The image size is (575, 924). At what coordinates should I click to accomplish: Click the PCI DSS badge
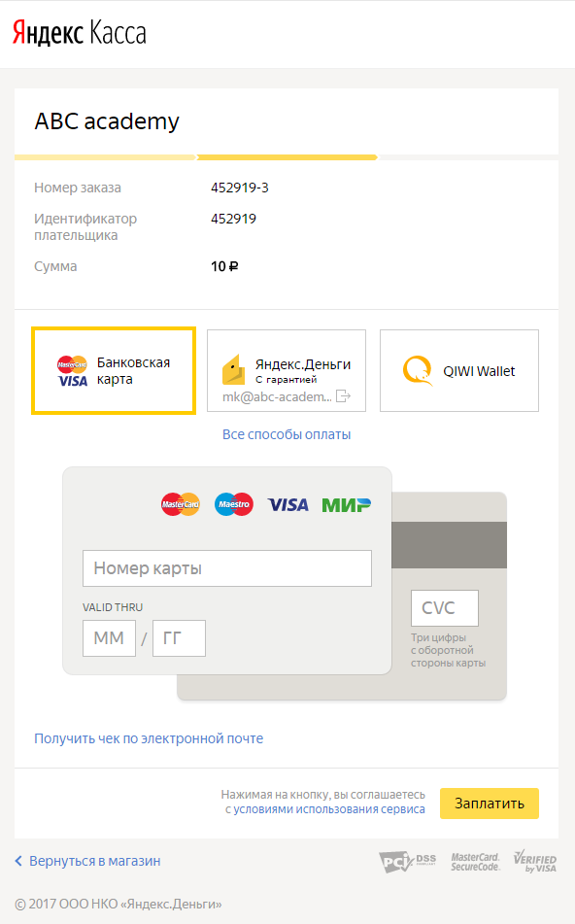pyautogui.click(x=407, y=862)
